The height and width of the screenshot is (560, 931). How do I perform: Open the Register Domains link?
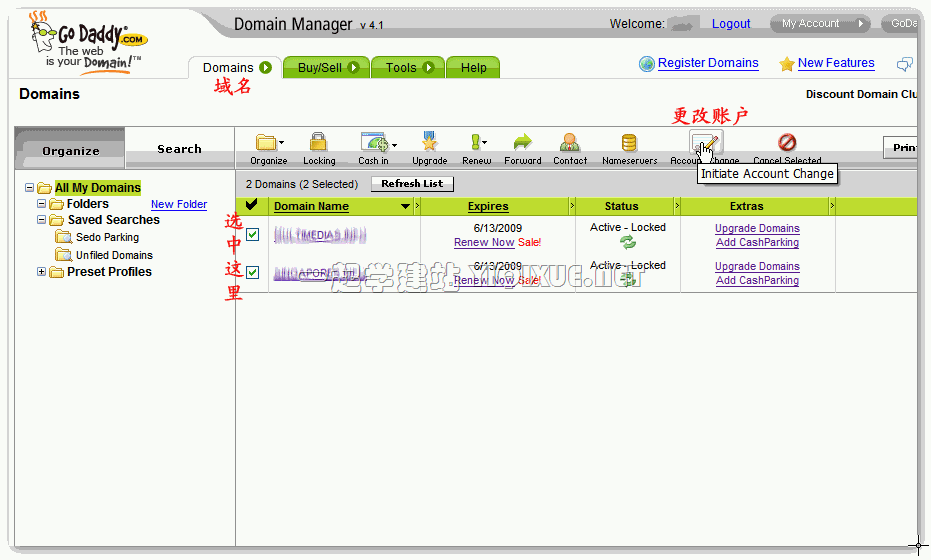tap(708, 63)
